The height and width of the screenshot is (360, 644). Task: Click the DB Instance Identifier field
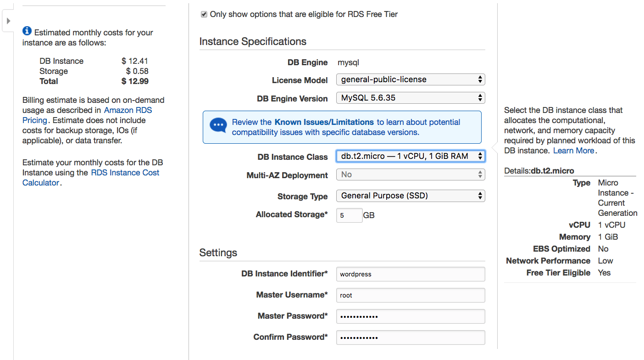411,274
